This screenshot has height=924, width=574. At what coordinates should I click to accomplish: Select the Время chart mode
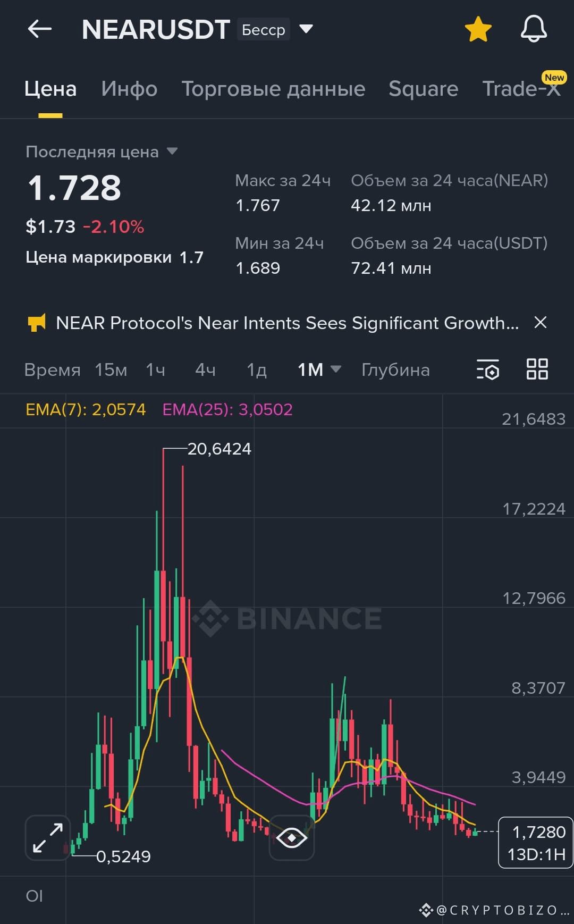click(x=52, y=370)
